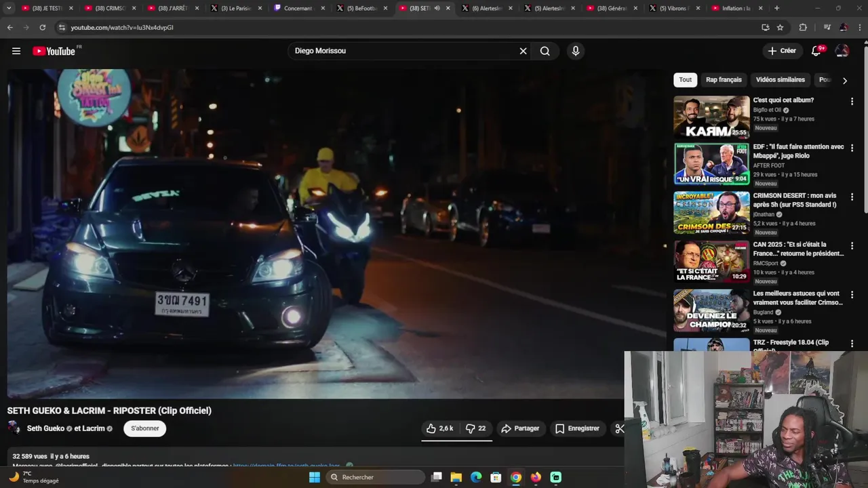868x488 pixels.
Task: Open the Lacrim channel name link
Action: coord(94,428)
